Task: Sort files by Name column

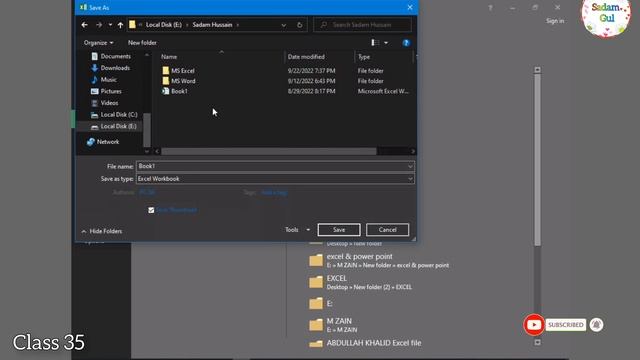Action: [x=169, y=57]
